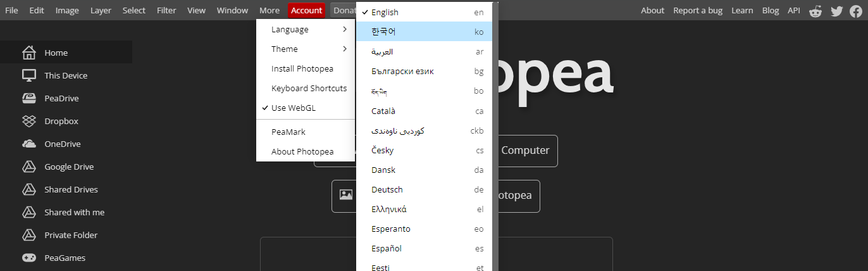The width and height of the screenshot is (868, 271).
Task: Open the Learn link
Action: tap(742, 10)
